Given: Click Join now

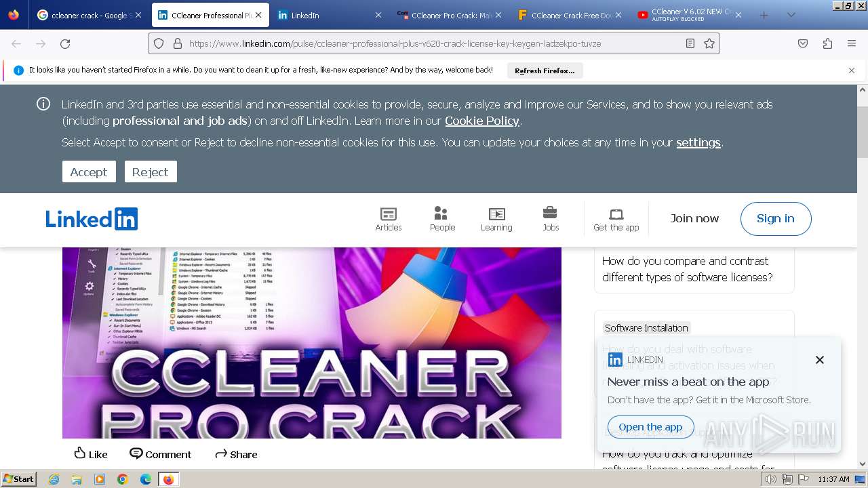Looking at the screenshot, I should pyautogui.click(x=694, y=218).
